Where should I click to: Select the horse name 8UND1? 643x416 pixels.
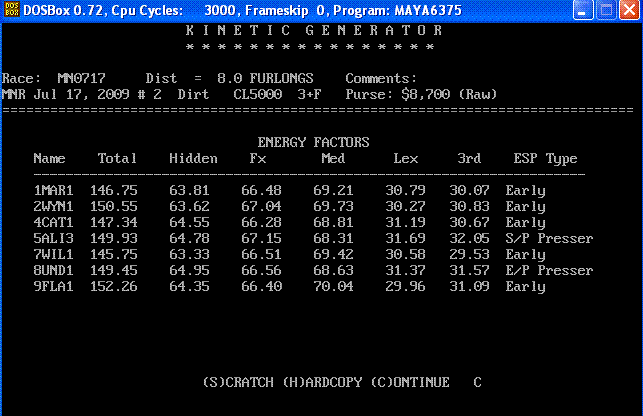pos(53,270)
